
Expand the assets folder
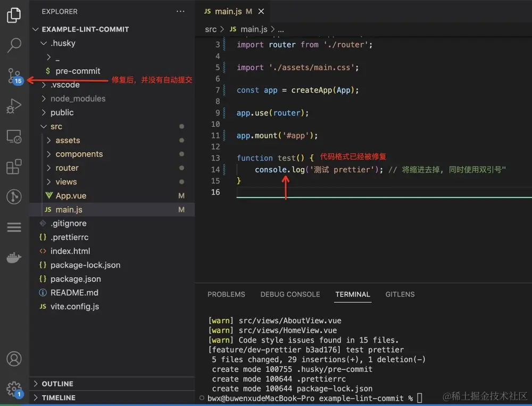48,140
